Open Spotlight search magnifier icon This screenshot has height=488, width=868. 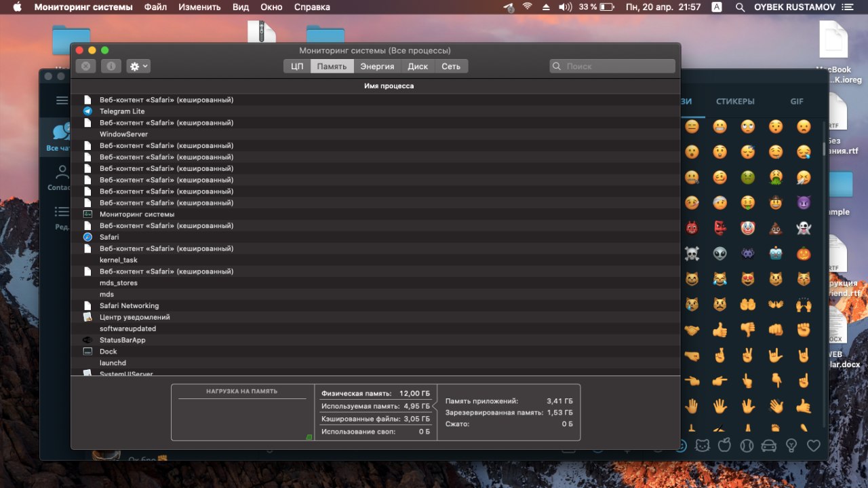tap(740, 7)
